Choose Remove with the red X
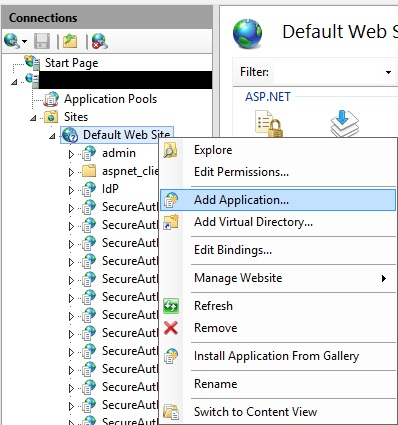398x425 pixels. tap(278, 328)
